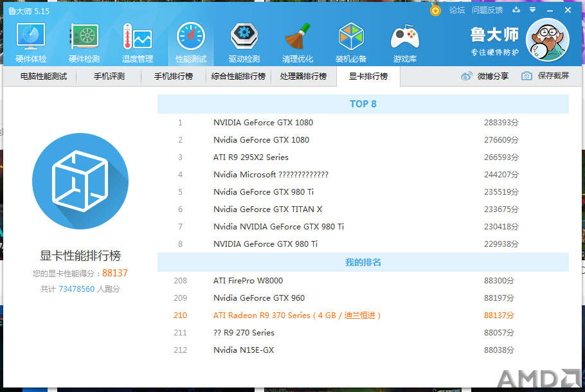Select Nvidia NVIDIA GeForce GTX 980 Ti row

point(363,226)
